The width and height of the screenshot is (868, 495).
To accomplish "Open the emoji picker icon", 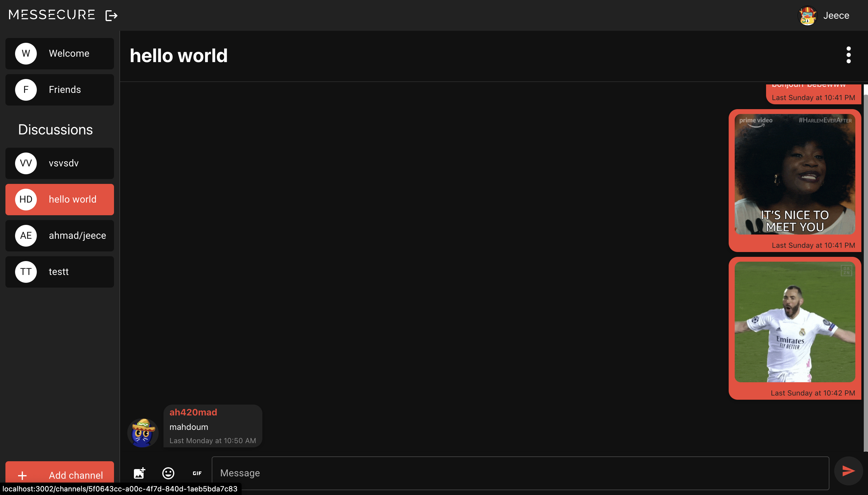I will [x=168, y=473].
